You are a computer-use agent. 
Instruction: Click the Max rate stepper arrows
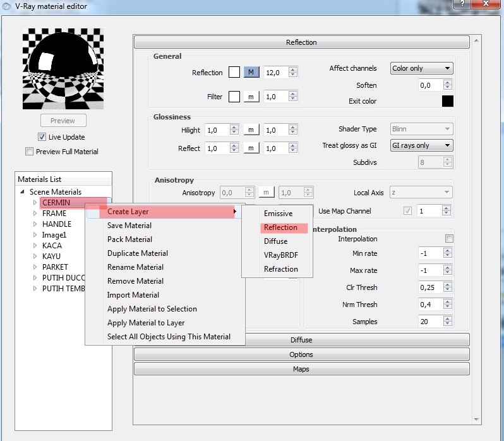pos(447,270)
